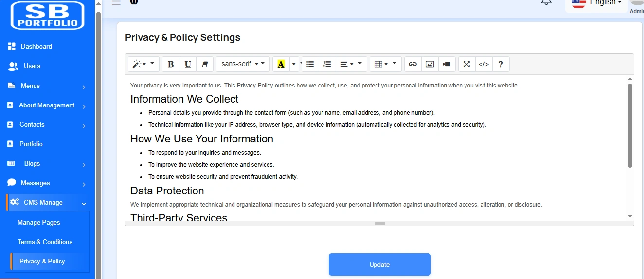The width and height of the screenshot is (644, 279).
Task: Toggle fullscreen mode for the editor
Action: [x=466, y=64]
